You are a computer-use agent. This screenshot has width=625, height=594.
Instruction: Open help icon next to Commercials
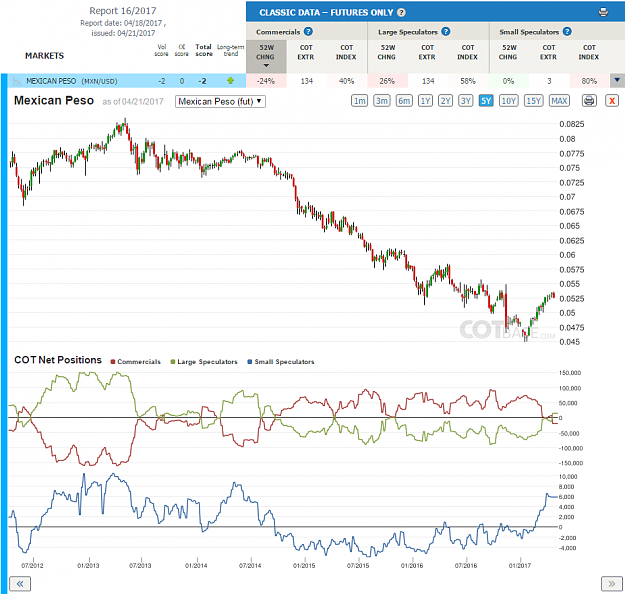click(308, 31)
